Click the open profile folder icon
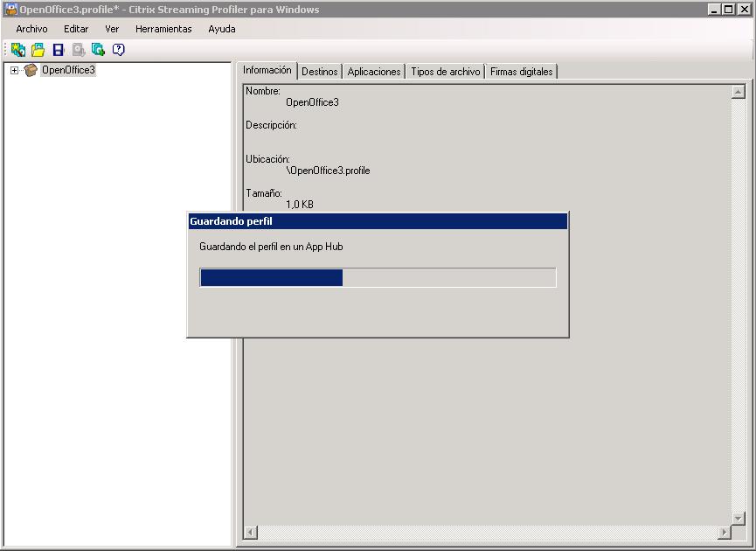 [x=38, y=49]
